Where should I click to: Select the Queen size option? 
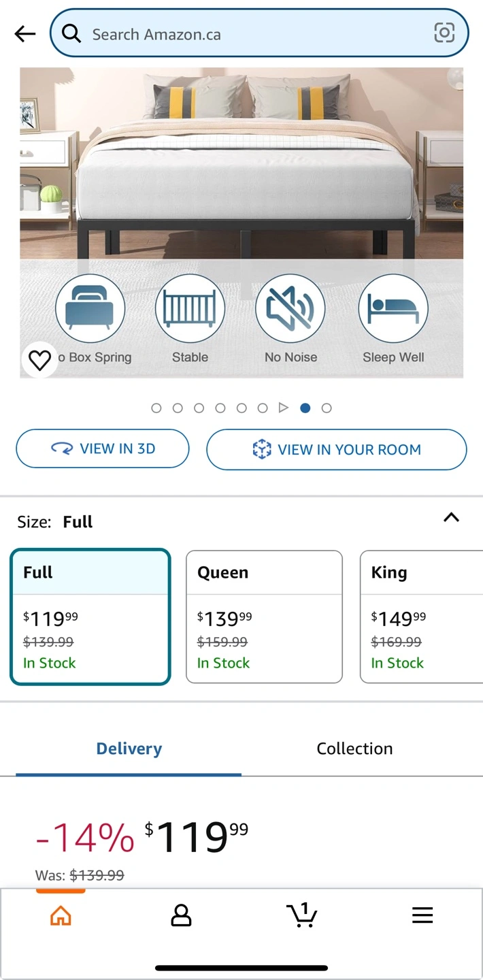[264, 617]
